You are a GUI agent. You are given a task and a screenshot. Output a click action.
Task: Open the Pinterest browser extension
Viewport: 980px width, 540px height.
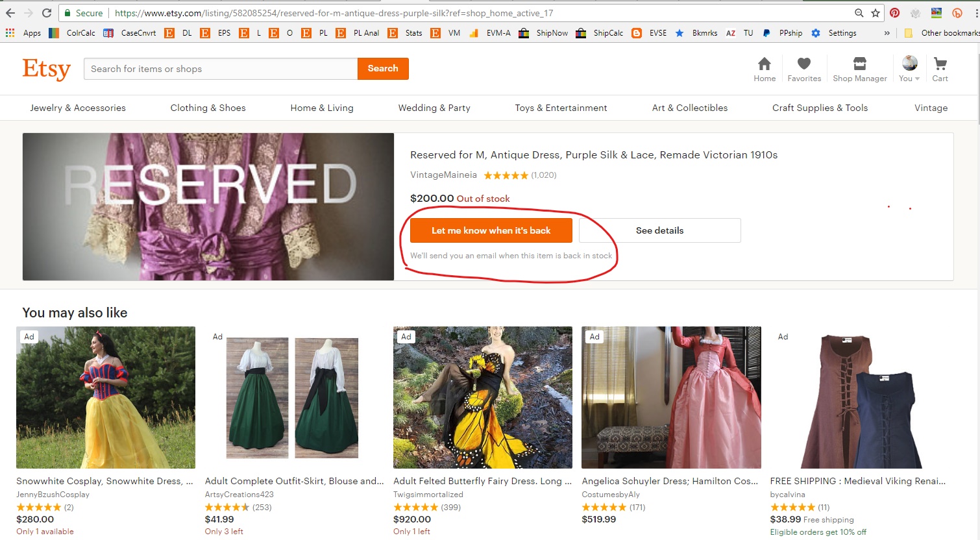click(x=894, y=12)
